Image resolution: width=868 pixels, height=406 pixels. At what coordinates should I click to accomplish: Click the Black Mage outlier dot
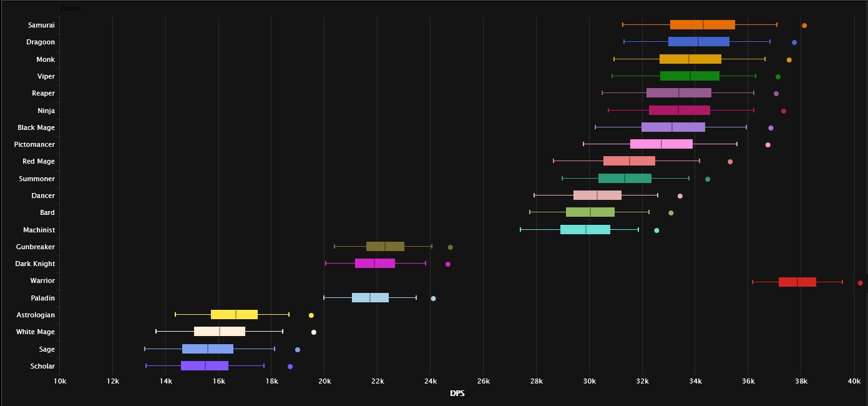771,128
